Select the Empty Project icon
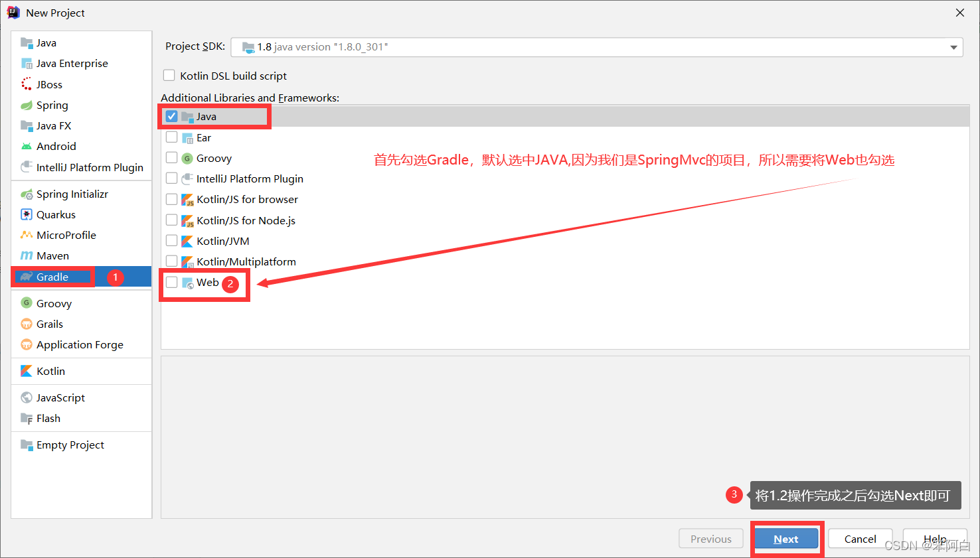This screenshot has height=558, width=980. coord(27,445)
